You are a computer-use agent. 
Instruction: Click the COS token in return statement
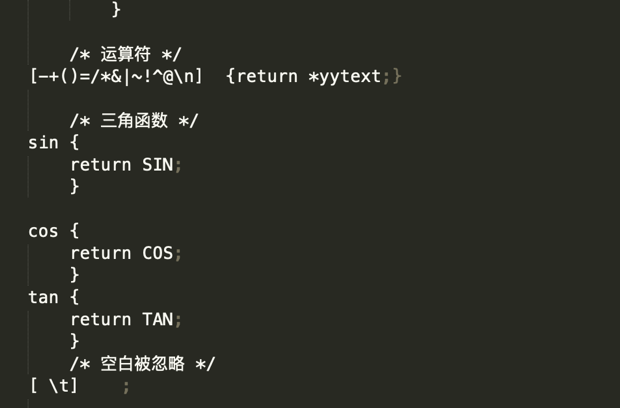click(157, 253)
